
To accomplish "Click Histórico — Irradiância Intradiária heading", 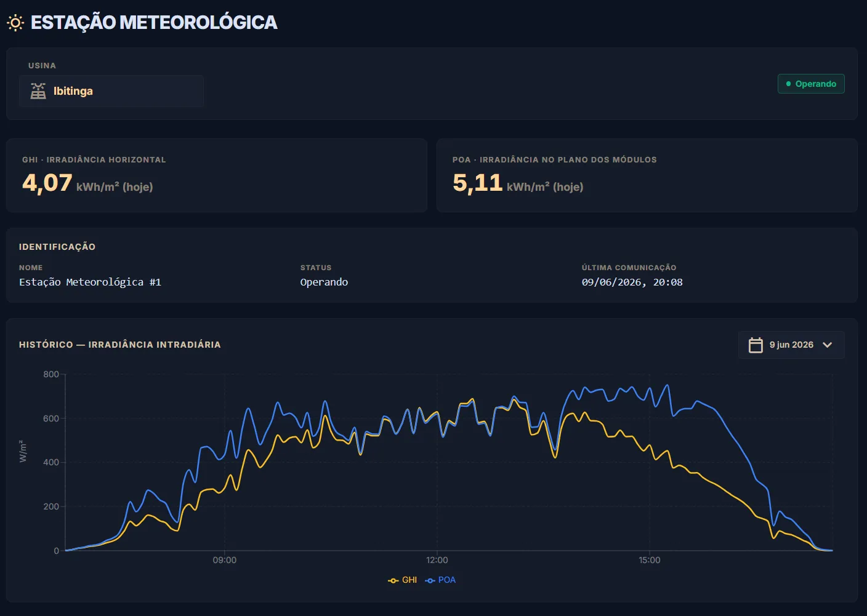I will [120, 345].
